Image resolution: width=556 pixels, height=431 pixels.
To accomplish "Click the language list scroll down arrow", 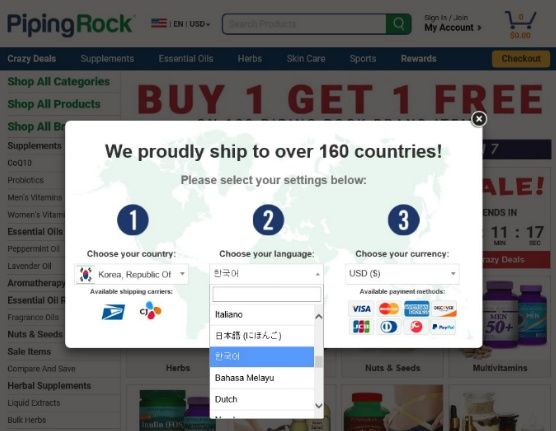I will click(319, 405).
